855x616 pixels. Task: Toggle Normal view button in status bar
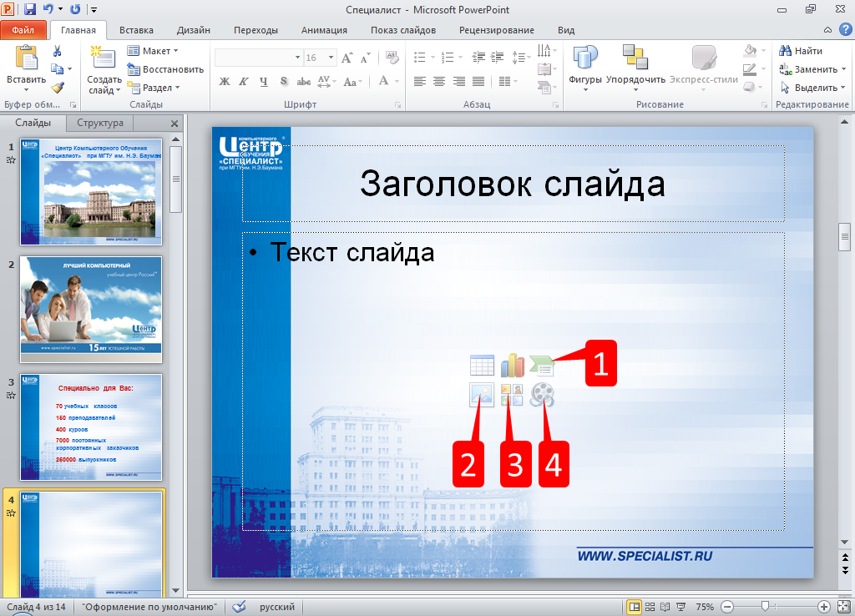click(635, 607)
